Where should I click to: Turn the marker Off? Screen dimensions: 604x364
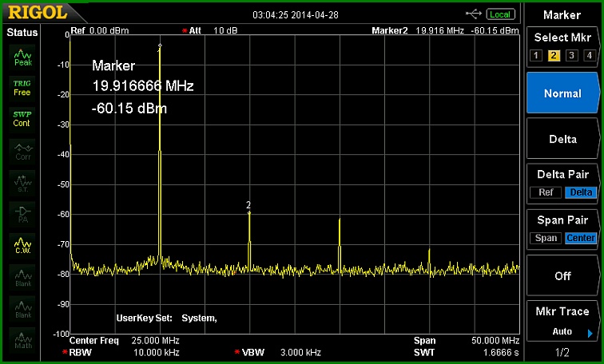(x=562, y=276)
